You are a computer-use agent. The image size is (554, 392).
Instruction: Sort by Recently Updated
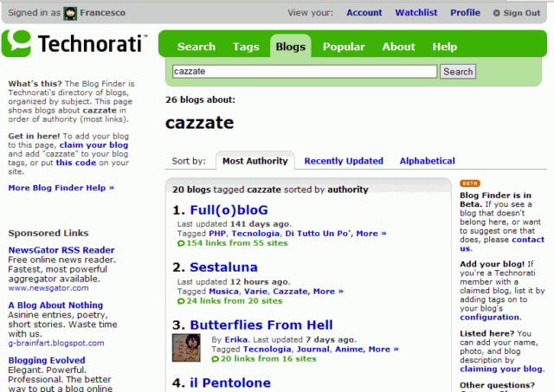pyautogui.click(x=344, y=161)
